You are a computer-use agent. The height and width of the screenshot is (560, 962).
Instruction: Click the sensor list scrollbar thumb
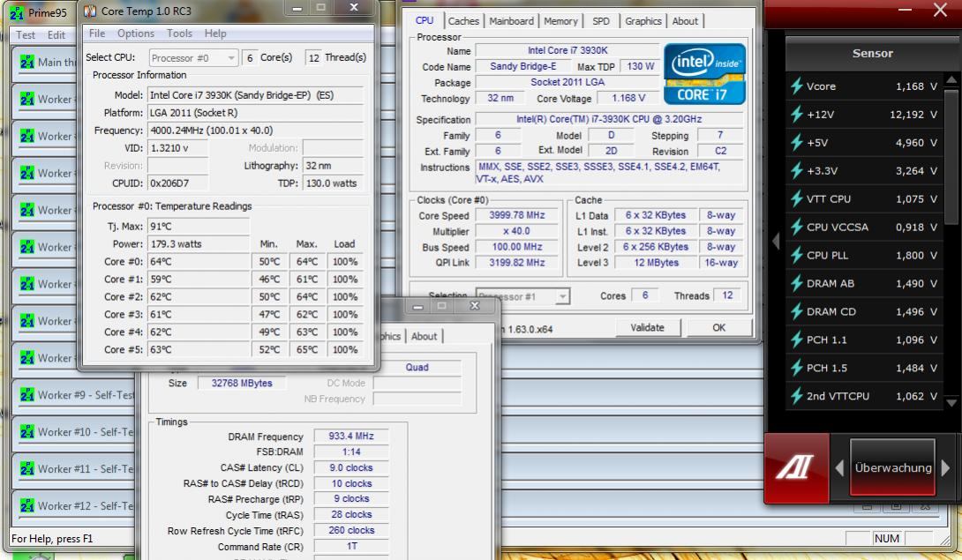point(951,156)
